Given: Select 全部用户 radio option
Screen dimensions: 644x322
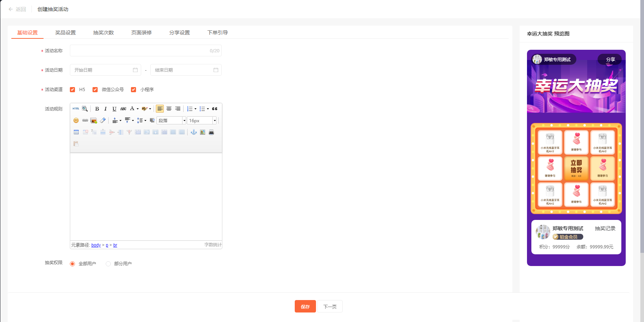Looking at the screenshot, I should pyautogui.click(x=72, y=264).
